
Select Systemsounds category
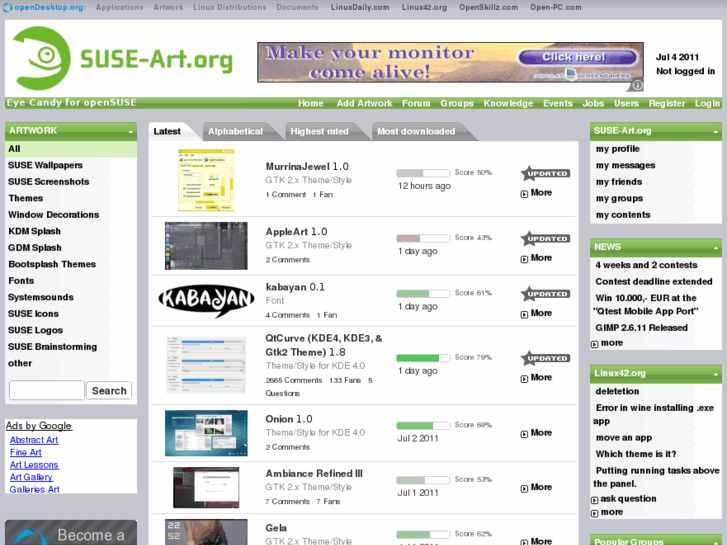coord(41,297)
